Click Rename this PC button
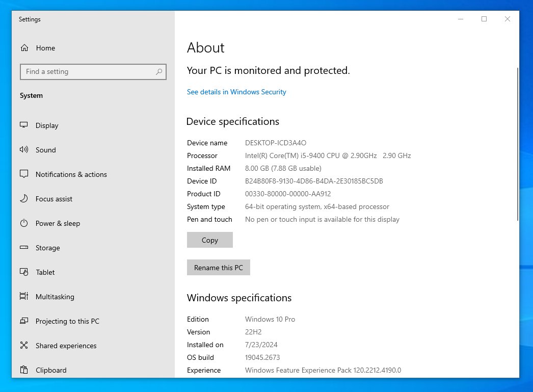Screen dimensions: 533x392 tap(218, 267)
